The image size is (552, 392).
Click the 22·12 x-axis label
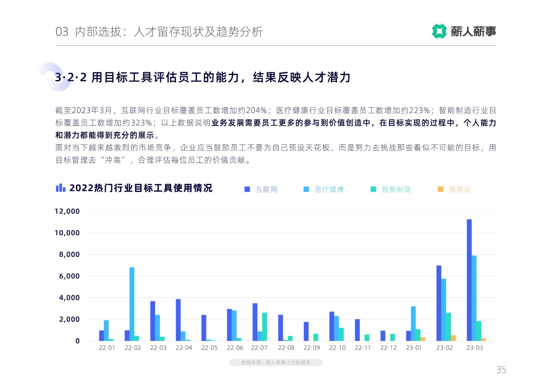pyautogui.click(x=388, y=348)
